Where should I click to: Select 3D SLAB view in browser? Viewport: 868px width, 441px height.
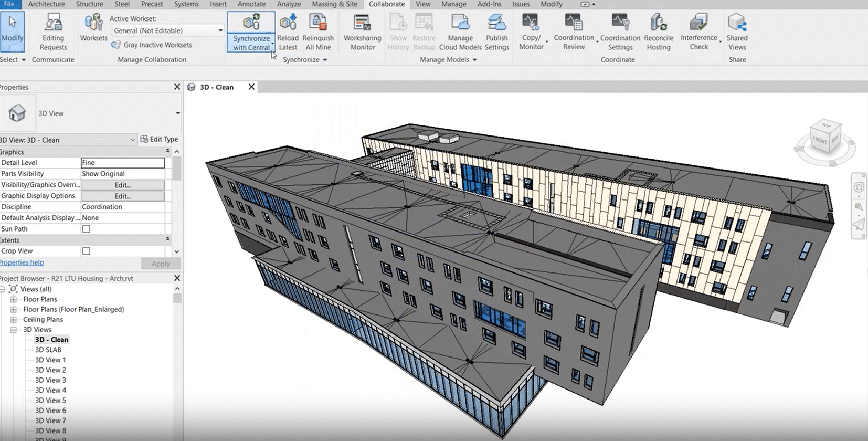(x=48, y=350)
